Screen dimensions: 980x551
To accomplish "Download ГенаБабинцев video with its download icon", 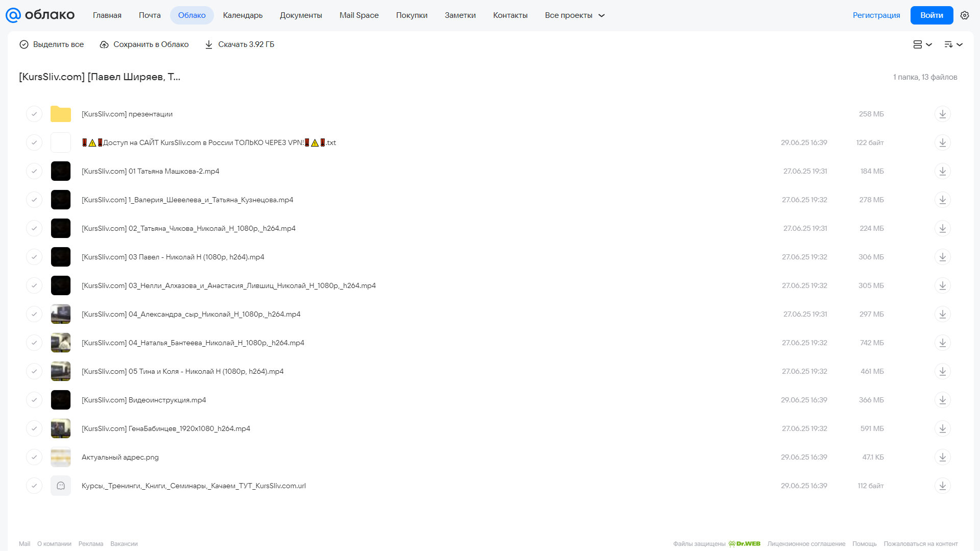I will coord(943,428).
